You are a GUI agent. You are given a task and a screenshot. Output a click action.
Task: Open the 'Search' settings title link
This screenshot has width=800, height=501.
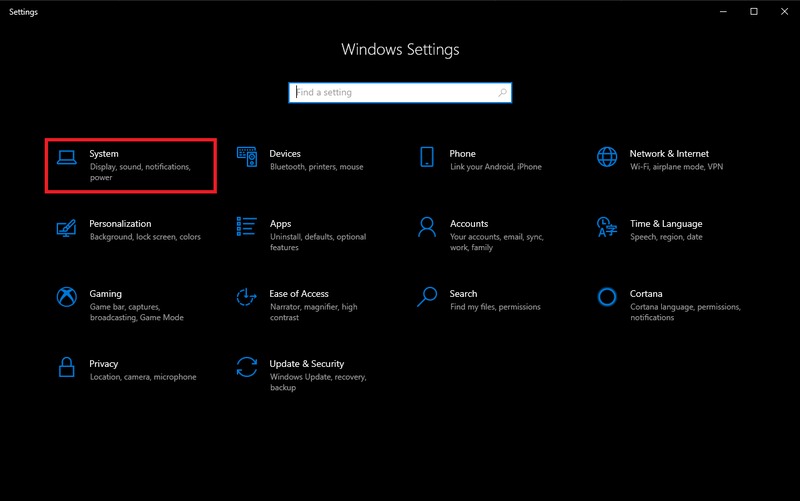pos(463,294)
